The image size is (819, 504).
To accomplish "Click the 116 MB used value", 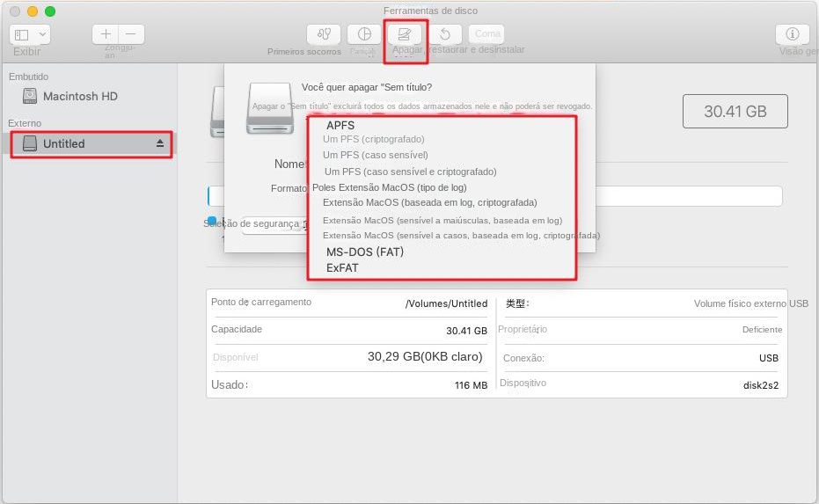I will [471, 385].
